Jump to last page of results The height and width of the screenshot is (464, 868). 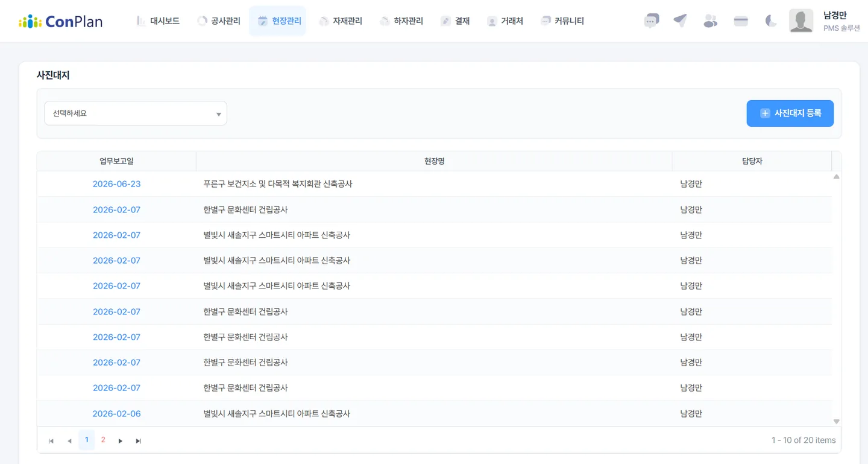(139, 441)
